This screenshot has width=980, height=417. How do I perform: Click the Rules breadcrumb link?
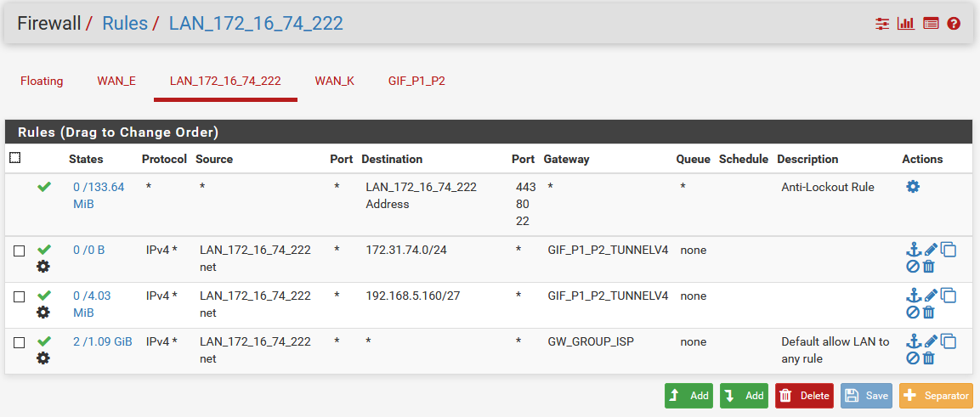(124, 23)
